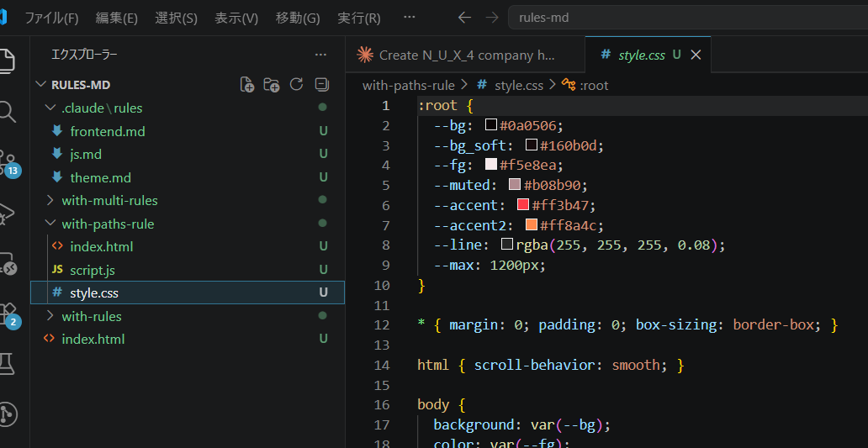
Task: Create a new file in RULES-MD
Action: coord(247,85)
